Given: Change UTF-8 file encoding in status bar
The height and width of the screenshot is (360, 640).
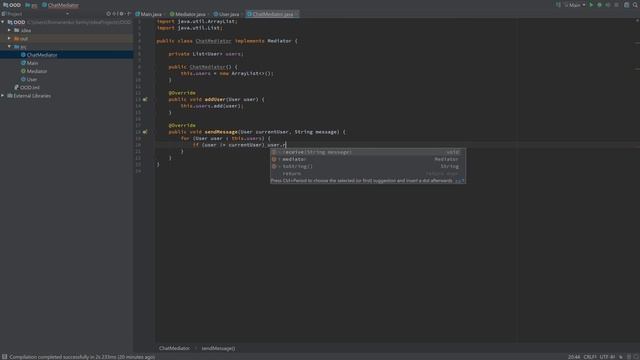Looking at the screenshot, I should coord(607,357).
